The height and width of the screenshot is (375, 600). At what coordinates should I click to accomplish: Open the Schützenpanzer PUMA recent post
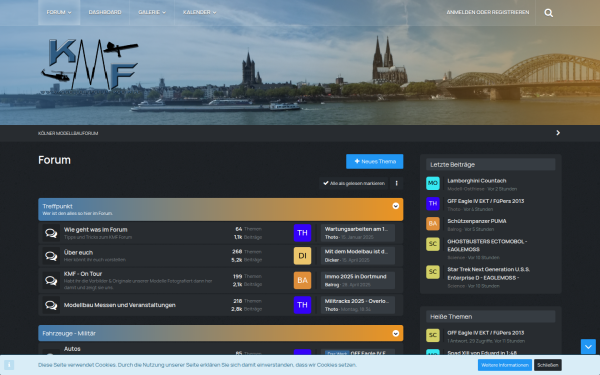(477, 221)
